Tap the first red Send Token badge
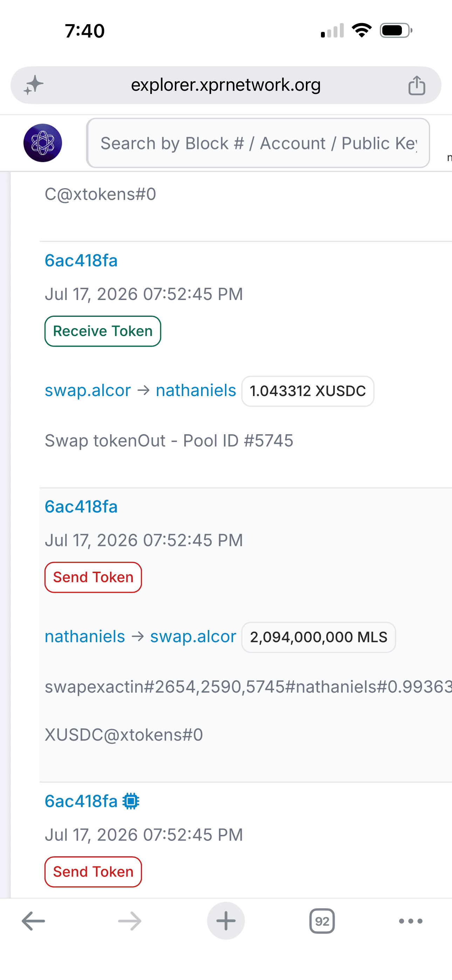The height and width of the screenshot is (980, 452). coord(93,577)
